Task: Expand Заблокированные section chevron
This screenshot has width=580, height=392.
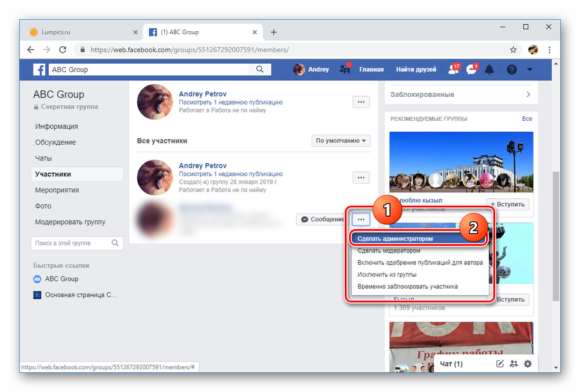Action: click(528, 94)
